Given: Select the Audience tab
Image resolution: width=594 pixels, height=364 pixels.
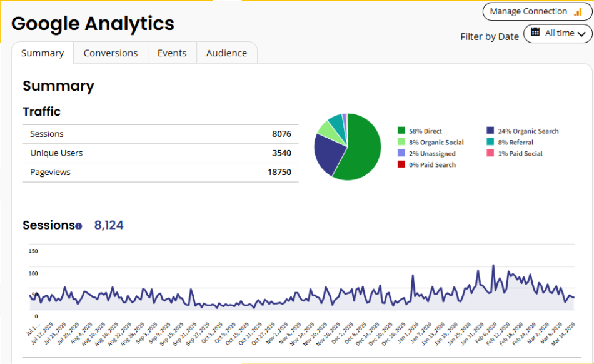Looking at the screenshot, I should point(226,53).
